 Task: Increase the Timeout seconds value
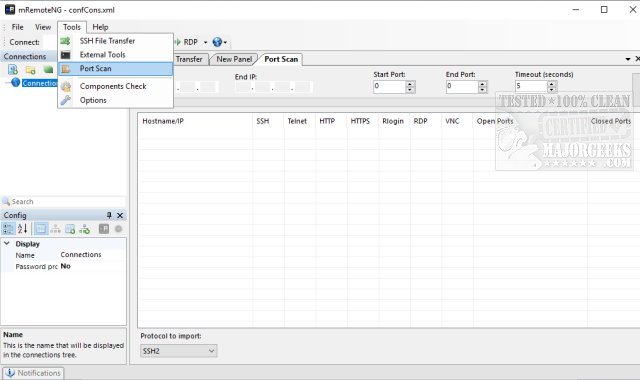pos(552,84)
